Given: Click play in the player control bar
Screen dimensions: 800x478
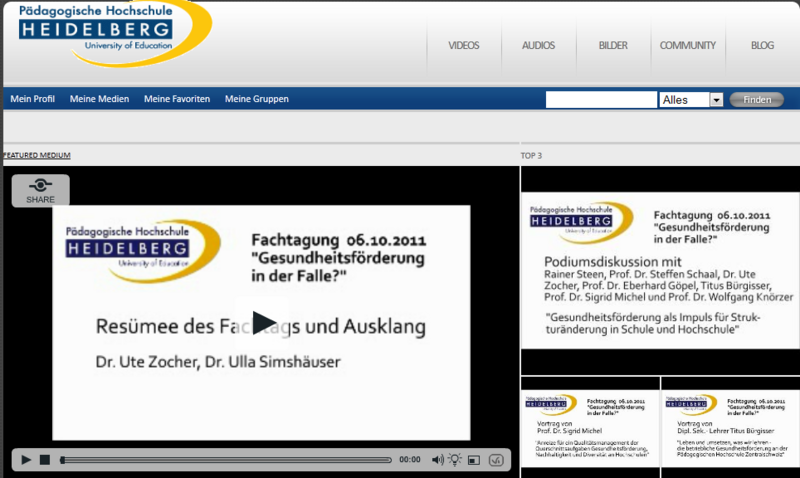Looking at the screenshot, I should click(26, 460).
